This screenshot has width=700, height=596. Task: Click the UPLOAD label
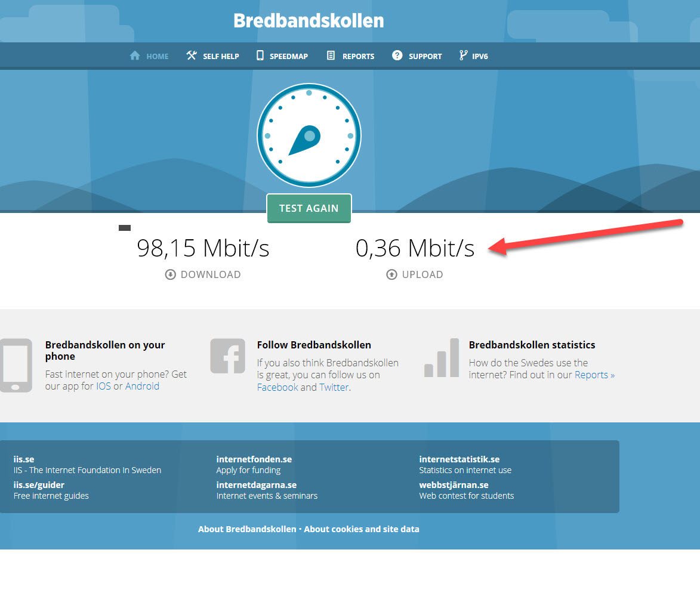[x=423, y=274]
